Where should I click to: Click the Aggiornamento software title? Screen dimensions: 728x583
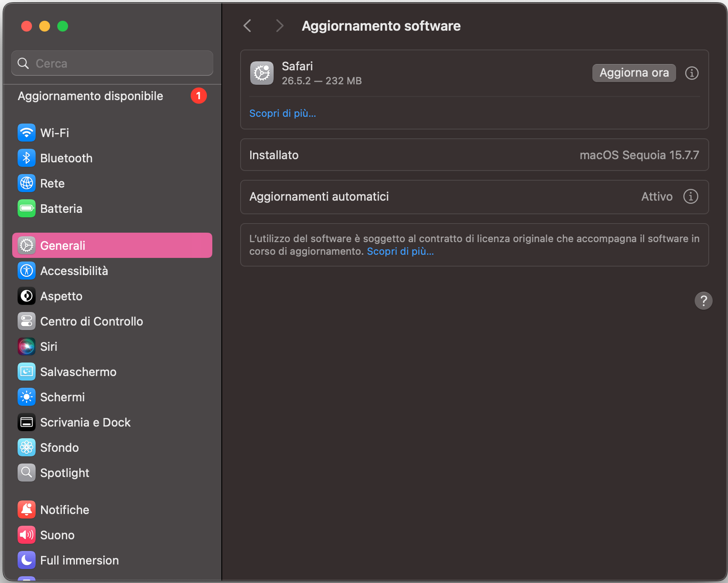tap(381, 26)
